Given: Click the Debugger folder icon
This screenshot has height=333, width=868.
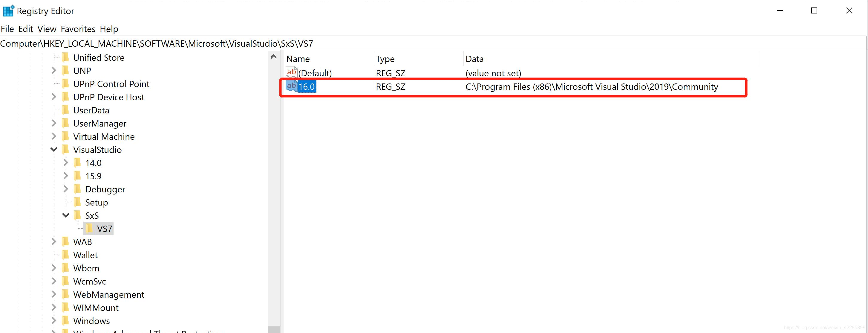Looking at the screenshot, I should point(77,189).
